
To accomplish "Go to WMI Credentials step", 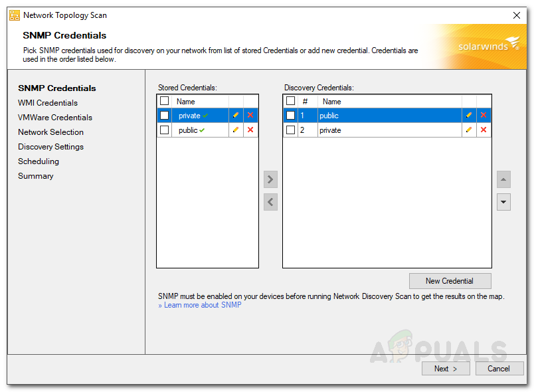I will (48, 103).
